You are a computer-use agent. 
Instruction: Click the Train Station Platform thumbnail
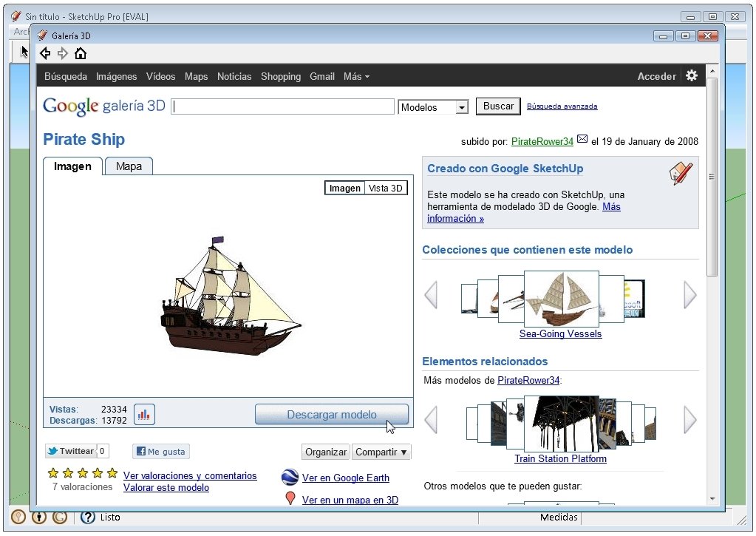[561, 424]
